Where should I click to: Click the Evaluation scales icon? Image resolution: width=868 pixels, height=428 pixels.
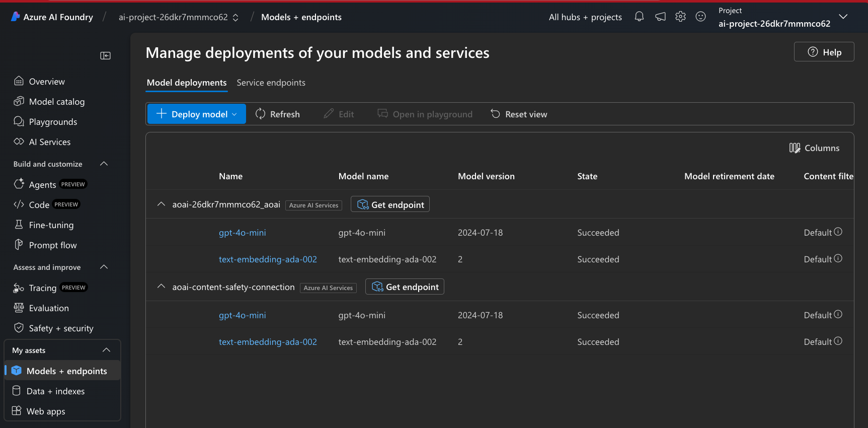tap(19, 308)
